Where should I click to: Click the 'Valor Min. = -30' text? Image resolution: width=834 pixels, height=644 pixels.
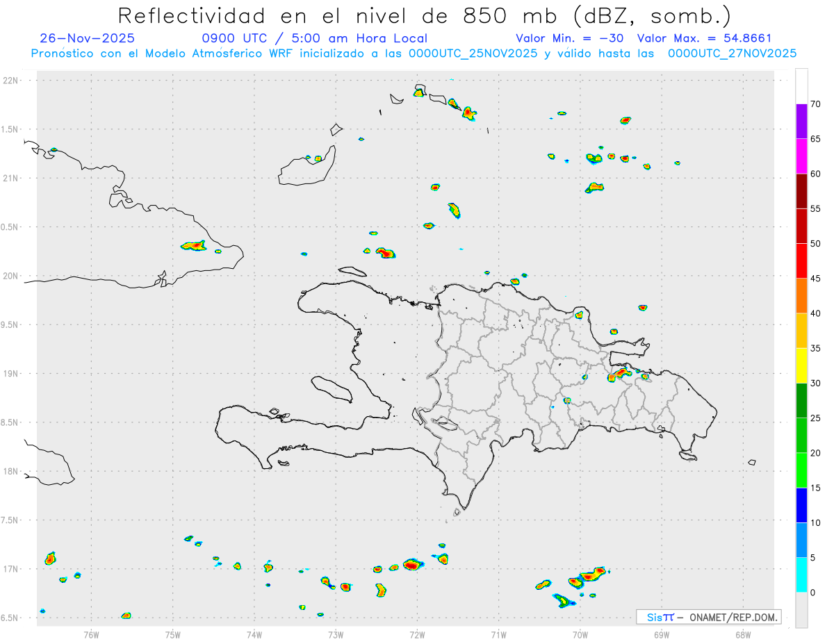(x=570, y=38)
